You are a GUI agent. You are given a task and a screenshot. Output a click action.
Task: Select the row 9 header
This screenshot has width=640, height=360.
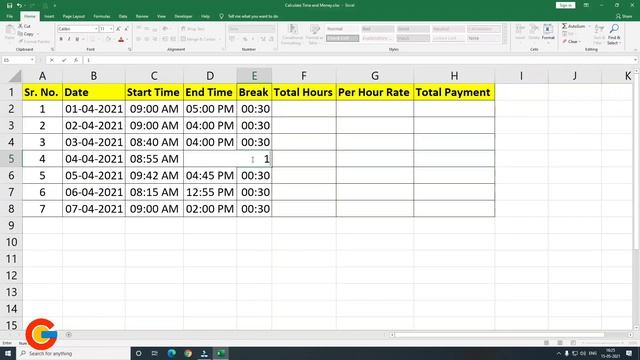(11, 225)
